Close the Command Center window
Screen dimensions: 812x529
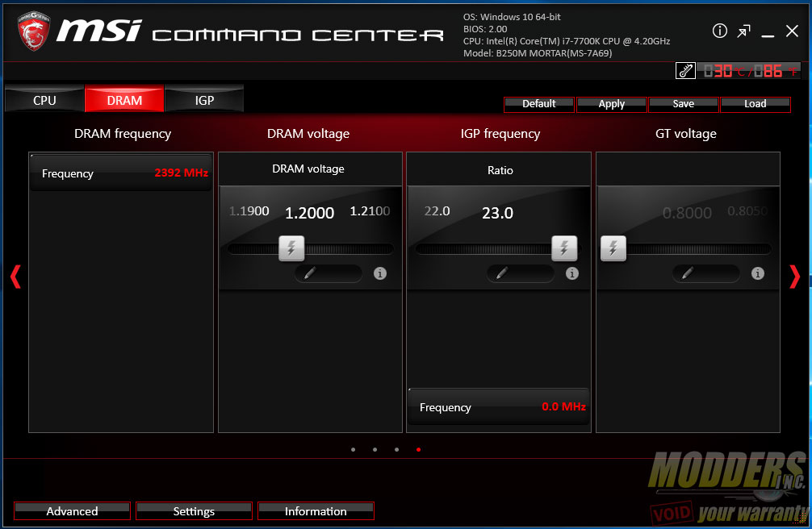point(792,31)
